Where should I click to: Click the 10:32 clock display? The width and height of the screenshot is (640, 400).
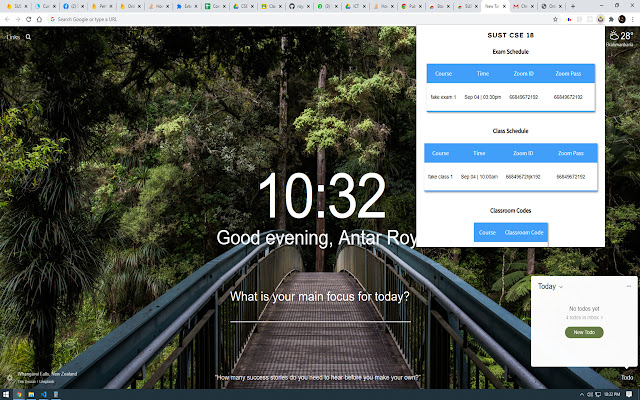(322, 196)
